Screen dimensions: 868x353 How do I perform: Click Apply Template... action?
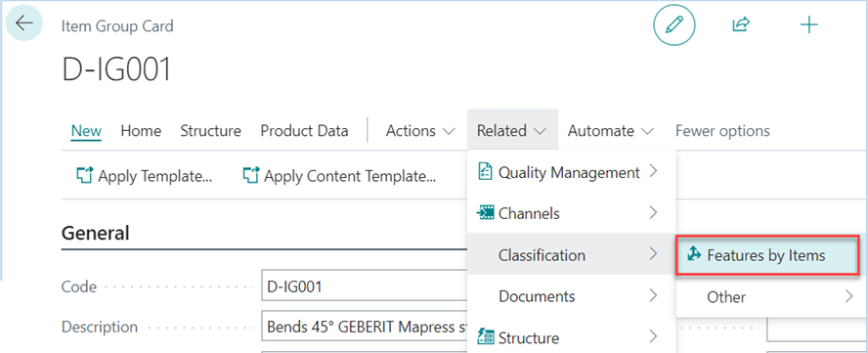[144, 176]
